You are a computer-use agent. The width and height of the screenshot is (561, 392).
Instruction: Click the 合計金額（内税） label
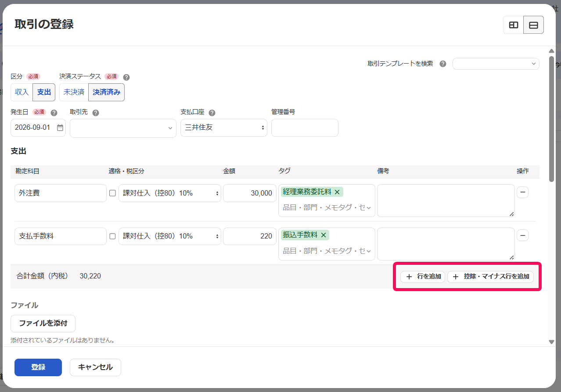click(x=43, y=276)
